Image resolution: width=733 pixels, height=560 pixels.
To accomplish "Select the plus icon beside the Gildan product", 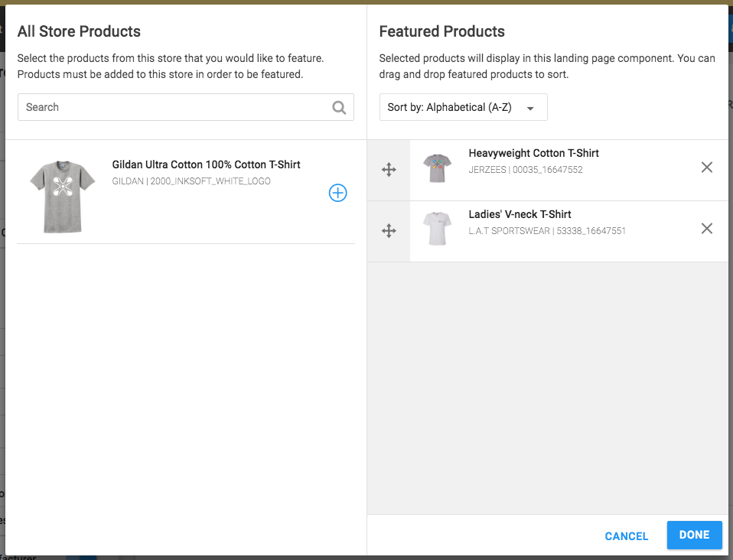I will tap(337, 193).
